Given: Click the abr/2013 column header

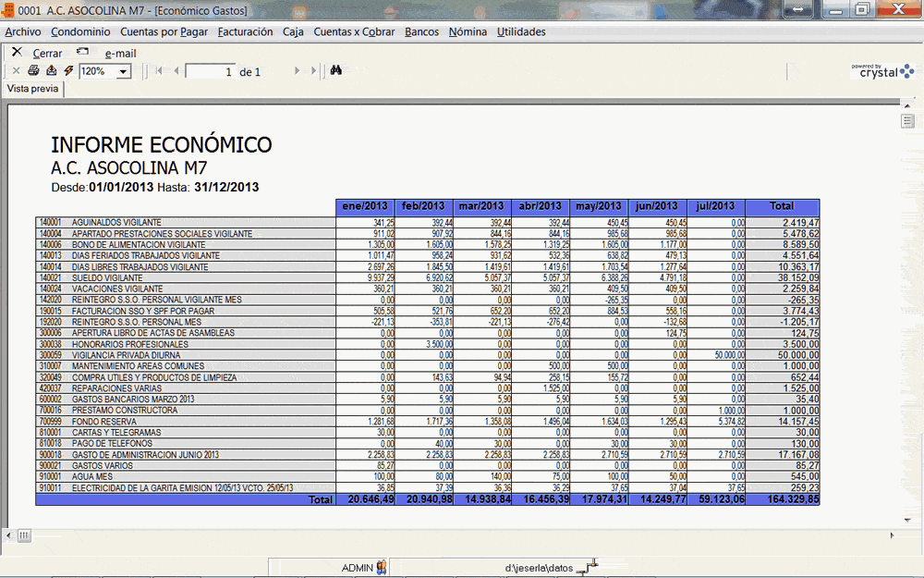Looking at the screenshot, I should click(540, 206).
